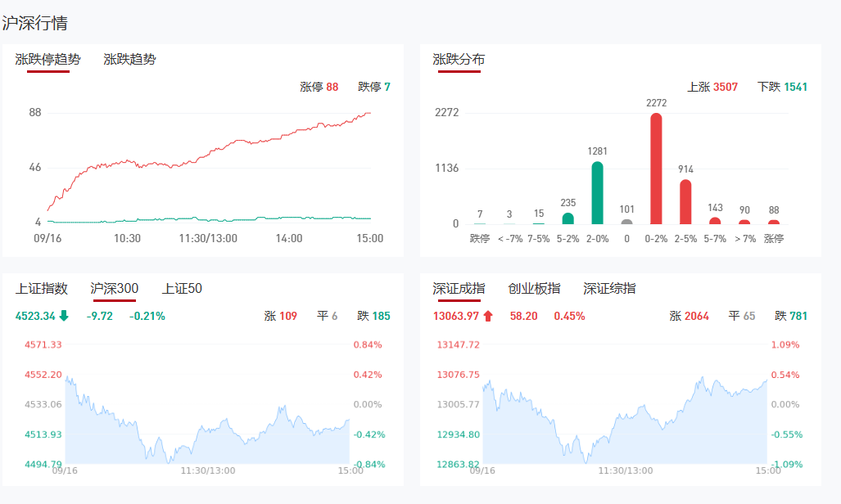Viewport: 841px width, 504px height.
Task: Click the green down arrow beside 4523.34
Action: pos(64,316)
